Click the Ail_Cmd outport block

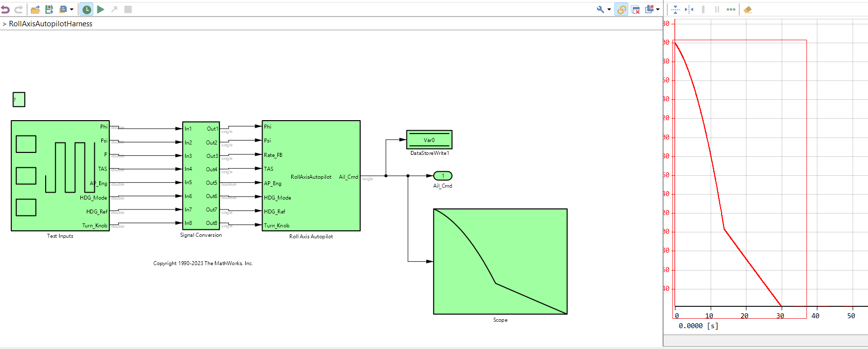[443, 176]
